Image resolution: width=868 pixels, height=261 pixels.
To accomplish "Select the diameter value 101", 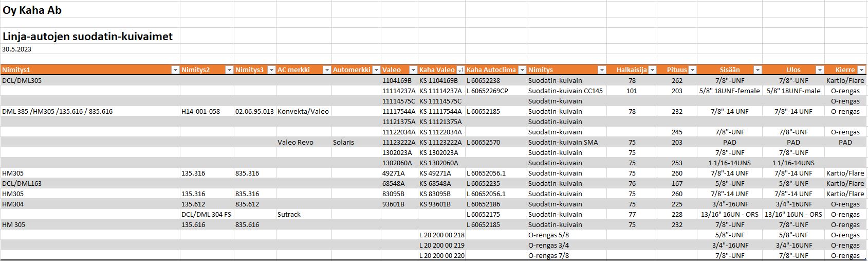I will click(632, 91).
